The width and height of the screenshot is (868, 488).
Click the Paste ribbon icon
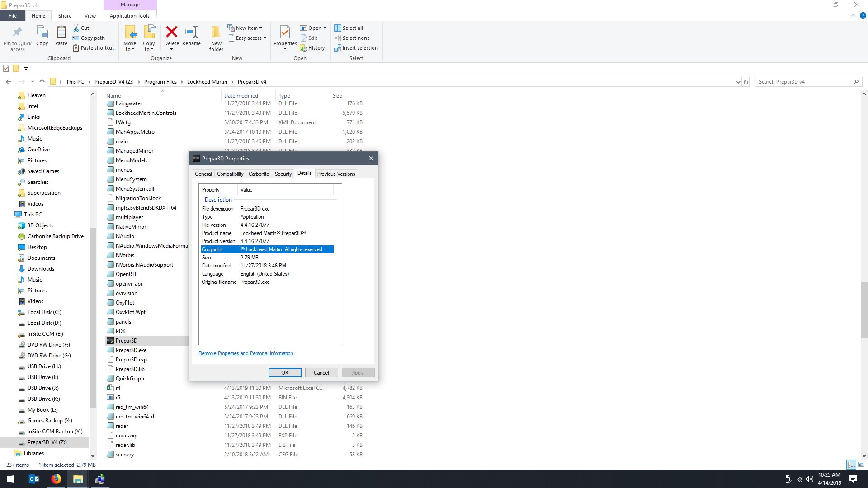tap(61, 32)
